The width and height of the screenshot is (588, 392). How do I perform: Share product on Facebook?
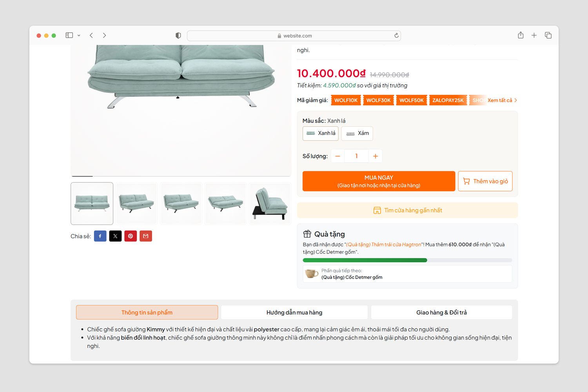100,236
